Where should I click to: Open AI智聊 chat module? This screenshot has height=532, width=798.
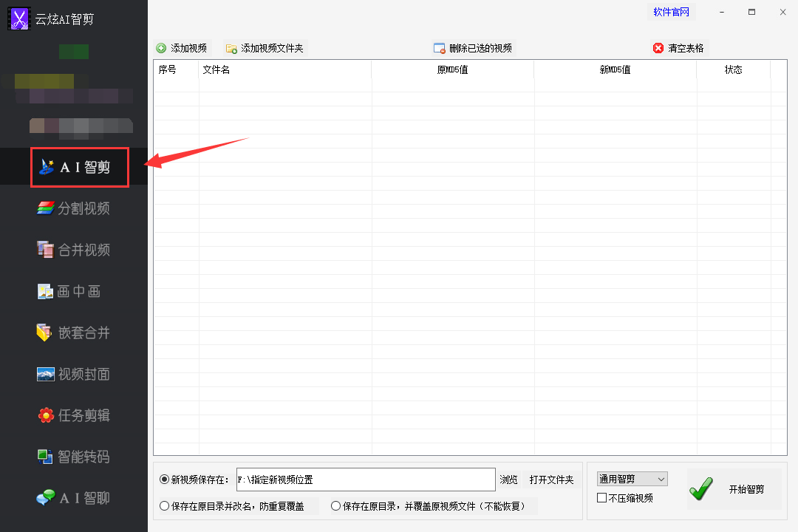coord(74,498)
